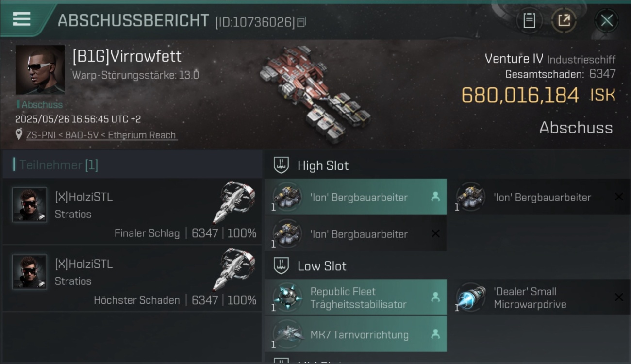The height and width of the screenshot is (364, 631).
Task: Select Republic Fleet Trägheitsstabilisator module
Action: (x=355, y=298)
